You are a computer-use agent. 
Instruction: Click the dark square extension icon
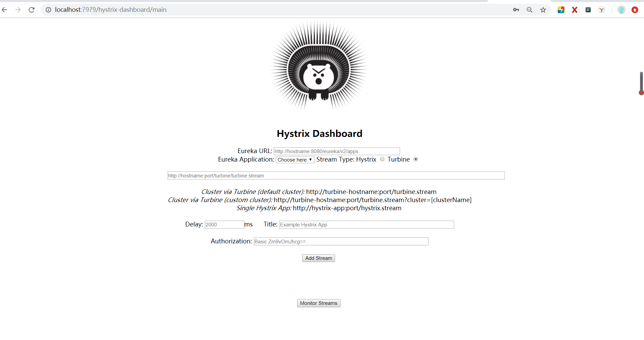coord(588,10)
